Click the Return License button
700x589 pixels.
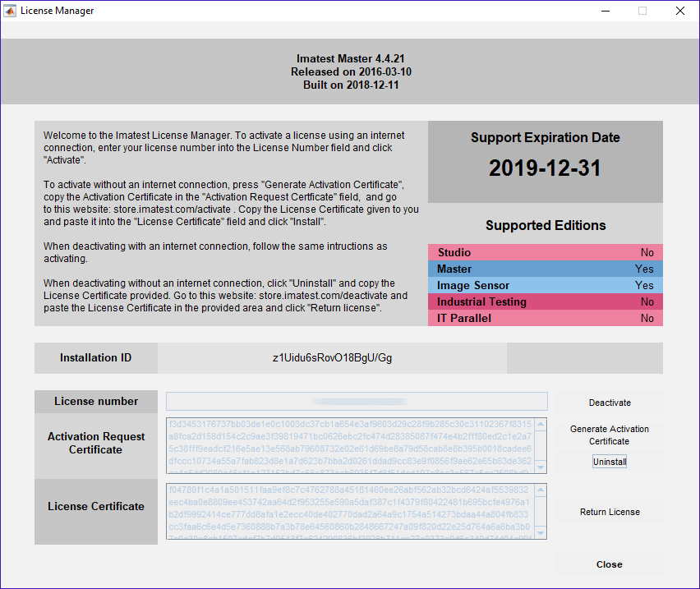[610, 512]
